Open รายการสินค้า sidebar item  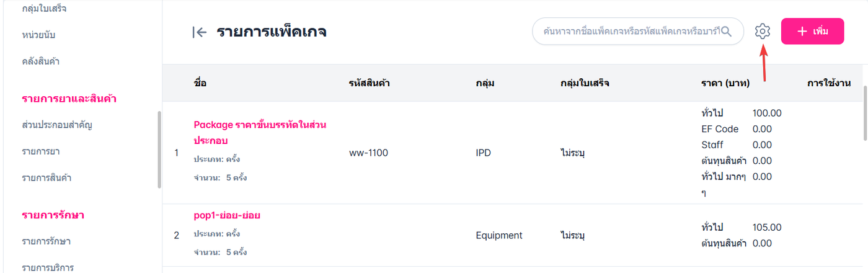tap(46, 178)
